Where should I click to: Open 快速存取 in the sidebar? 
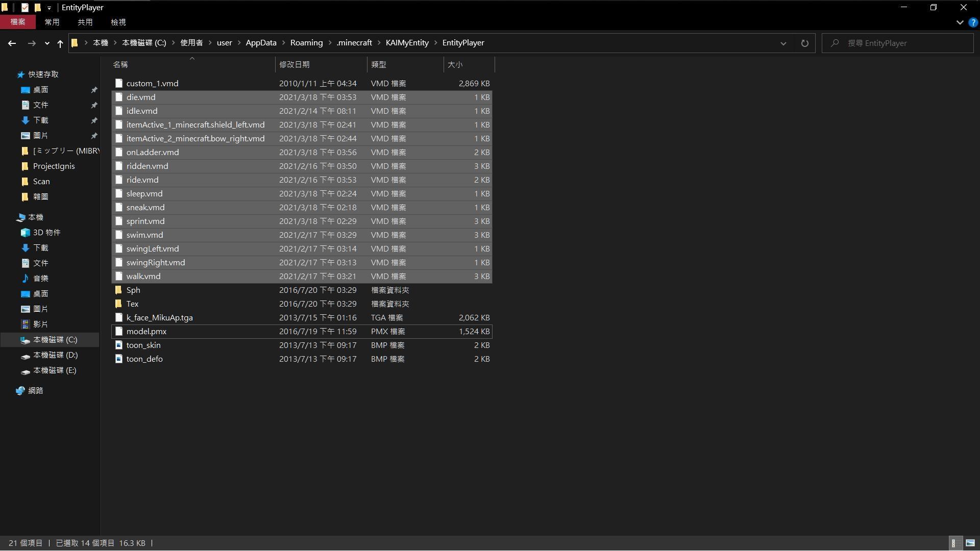pos(43,74)
